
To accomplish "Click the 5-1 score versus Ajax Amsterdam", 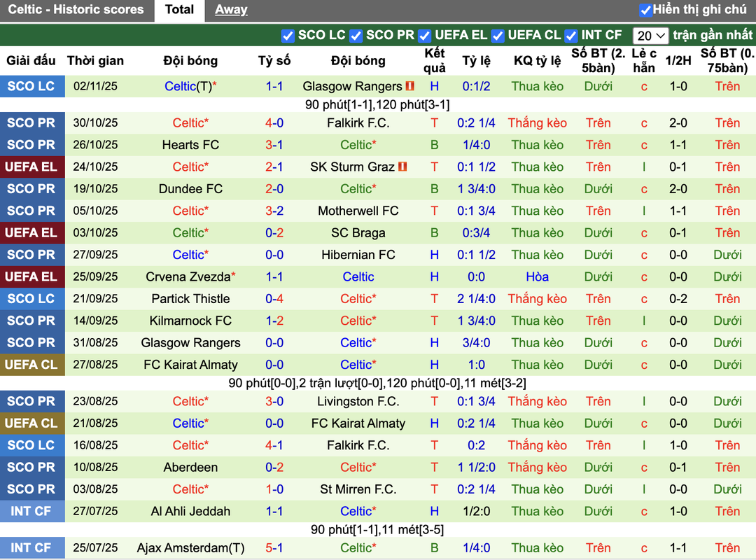I will 274,548.
